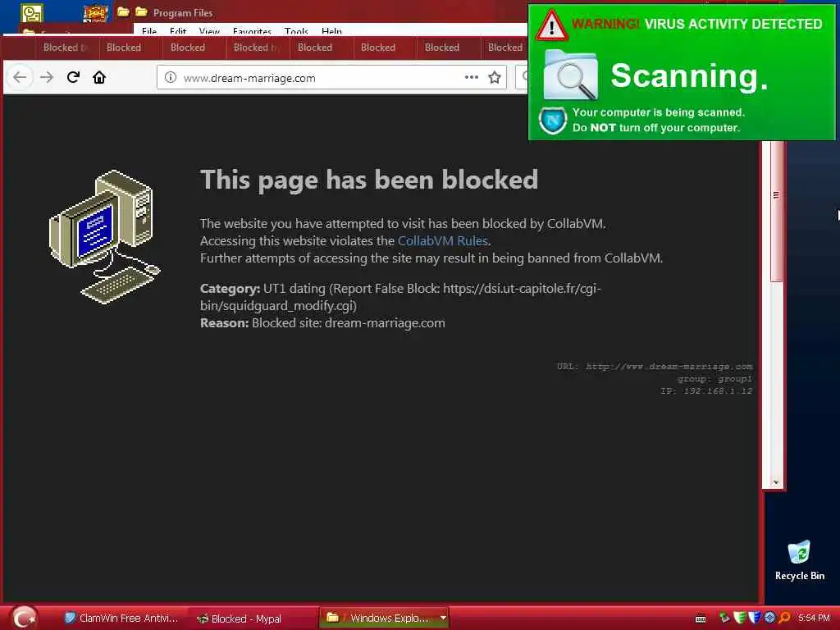Reload the blocked page
Image resolution: width=840 pixels, height=630 pixels.
point(73,77)
